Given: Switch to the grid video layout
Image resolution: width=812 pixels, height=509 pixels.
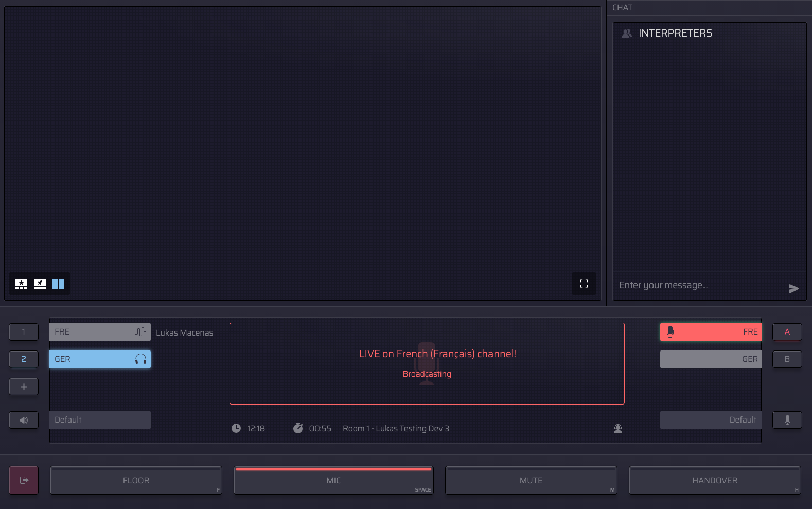Looking at the screenshot, I should (x=58, y=284).
